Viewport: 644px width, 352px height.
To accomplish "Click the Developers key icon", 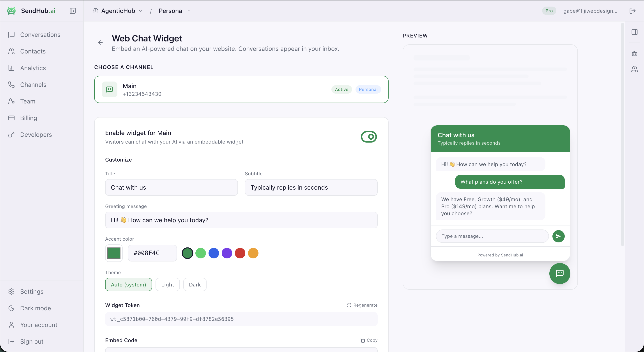I will [11, 135].
